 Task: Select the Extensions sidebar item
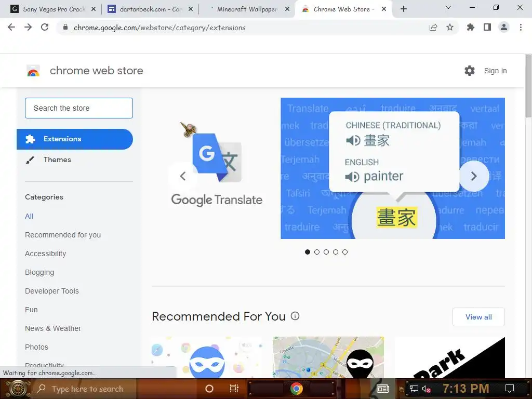(75, 139)
